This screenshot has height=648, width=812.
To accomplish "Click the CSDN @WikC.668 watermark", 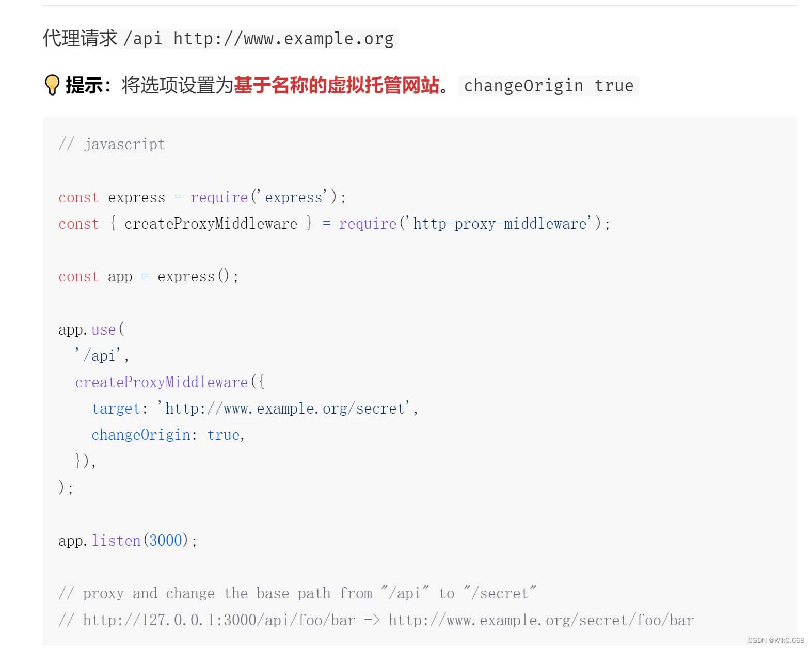I will (x=776, y=640).
